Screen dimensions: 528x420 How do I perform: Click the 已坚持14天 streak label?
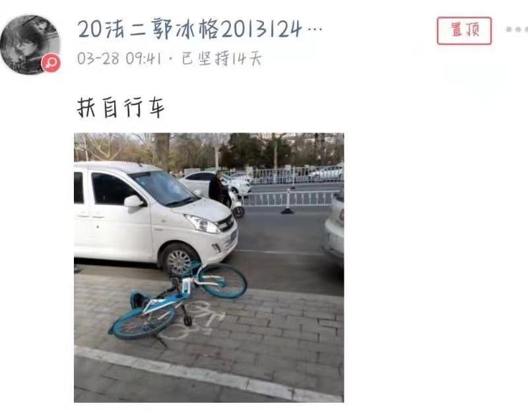[222, 59]
